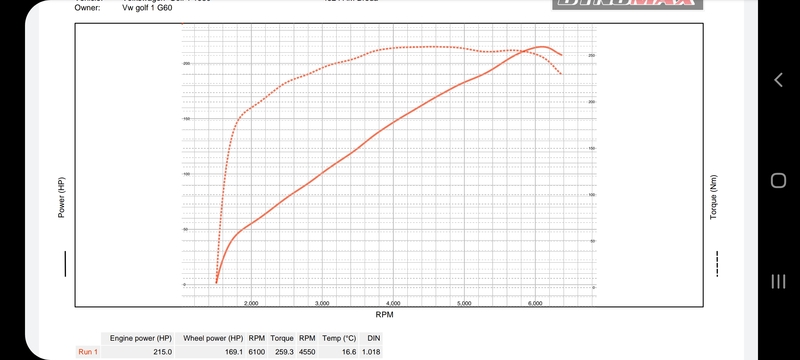Tap the Android home button
Screen dimensions: 800x360
click(778, 180)
